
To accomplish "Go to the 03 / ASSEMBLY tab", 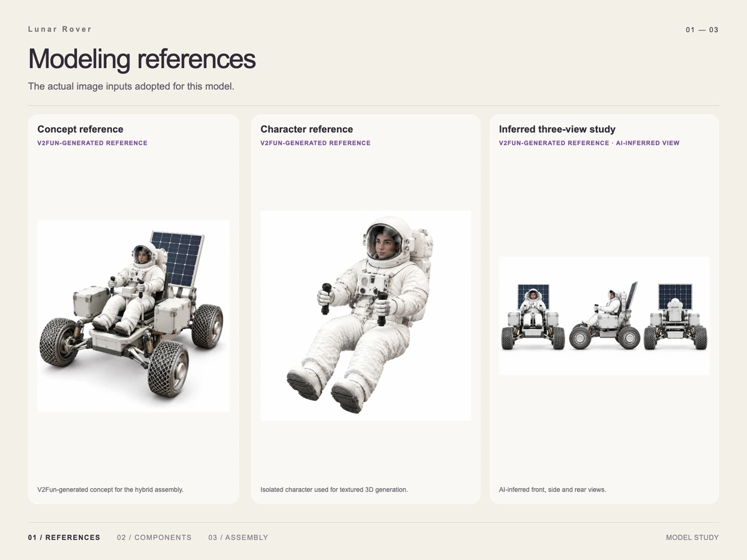I will (x=238, y=537).
